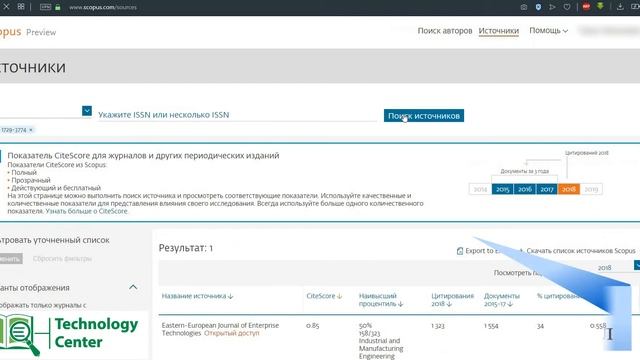Viewport: 640px width, 360px height.
Task: Select year 2017 in CiteScore timeline
Action: pos(547,189)
